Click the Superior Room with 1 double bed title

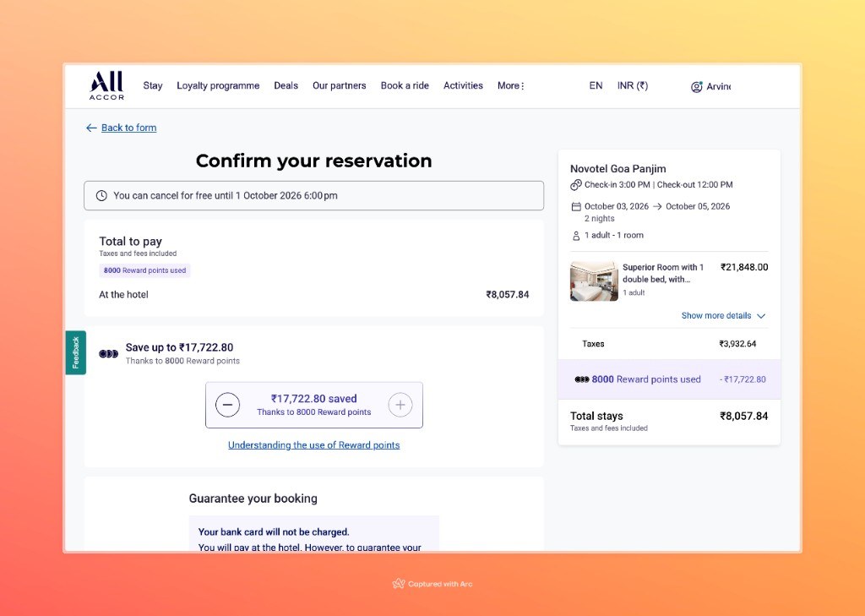(663, 273)
